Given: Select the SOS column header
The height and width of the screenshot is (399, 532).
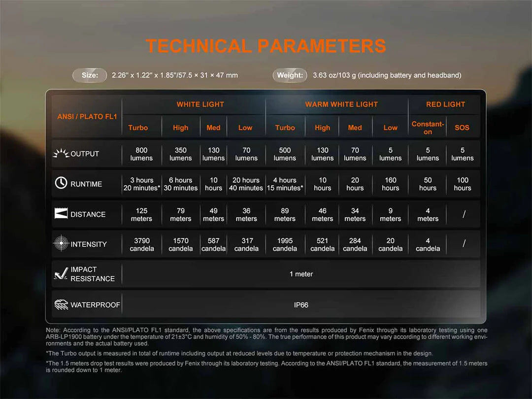Looking at the screenshot, I should pos(462,128).
